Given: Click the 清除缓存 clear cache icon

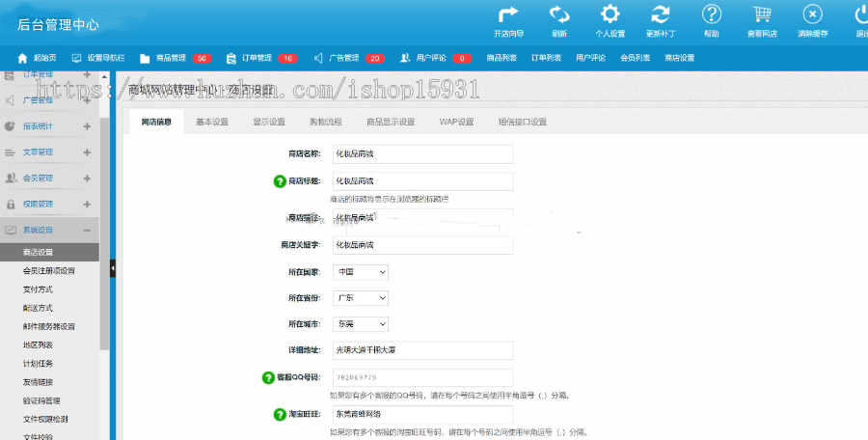Looking at the screenshot, I should (813, 14).
